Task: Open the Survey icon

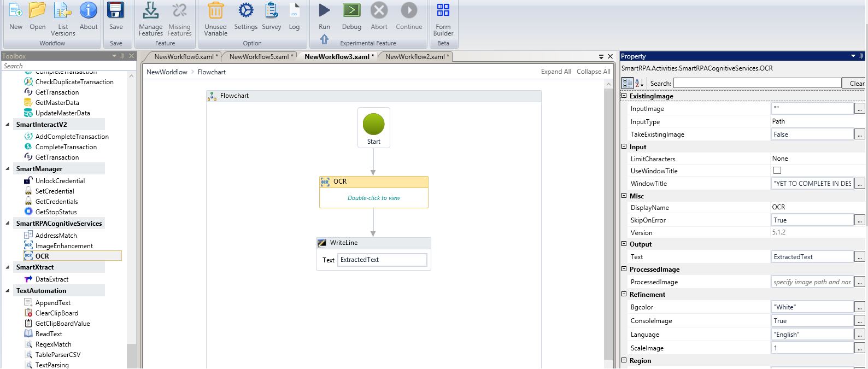Action: pos(271,11)
